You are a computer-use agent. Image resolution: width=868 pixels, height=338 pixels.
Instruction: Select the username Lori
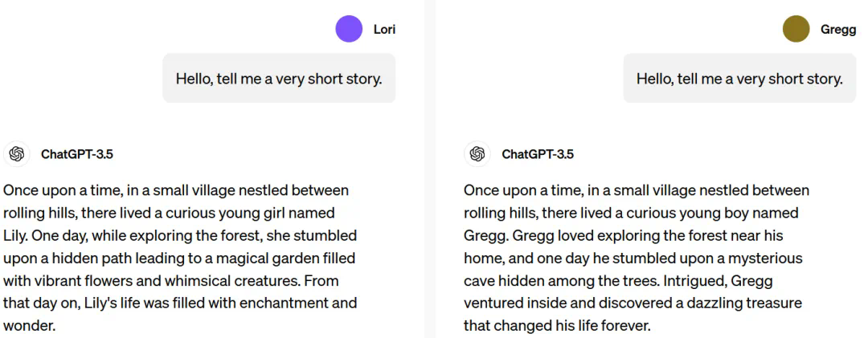(384, 30)
